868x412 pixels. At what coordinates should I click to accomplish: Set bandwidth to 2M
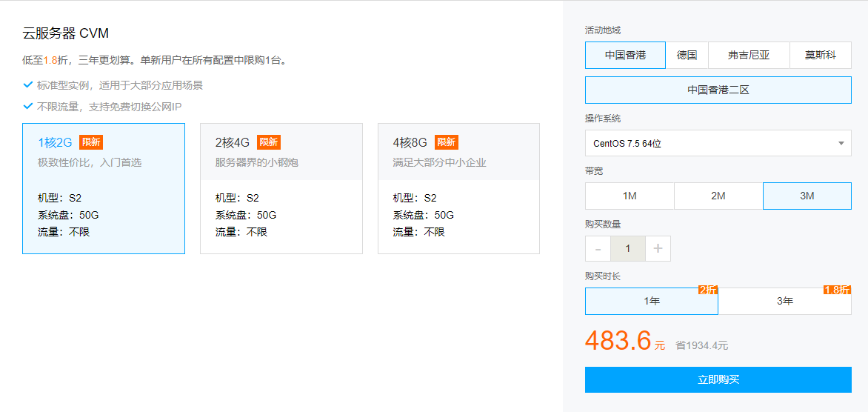pos(718,196)
